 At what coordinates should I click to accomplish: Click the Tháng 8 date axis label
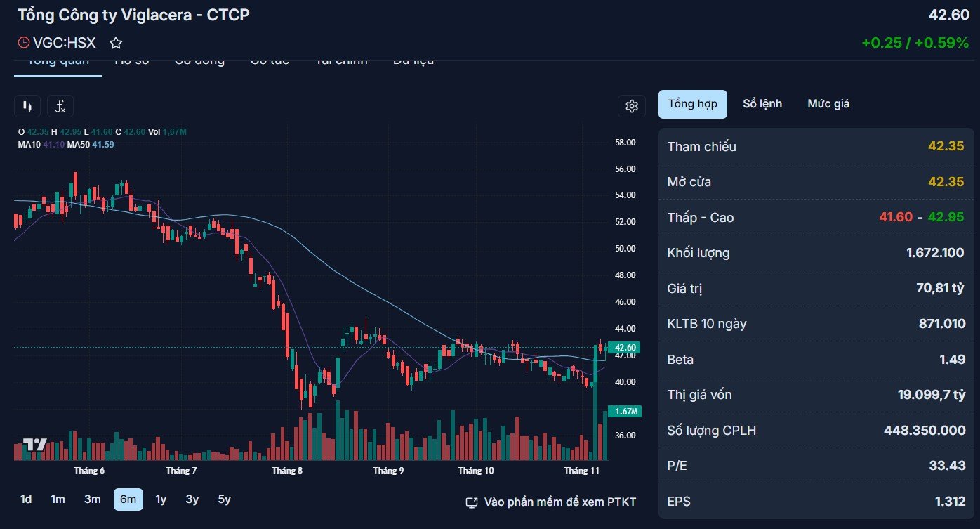coord(287,471)
